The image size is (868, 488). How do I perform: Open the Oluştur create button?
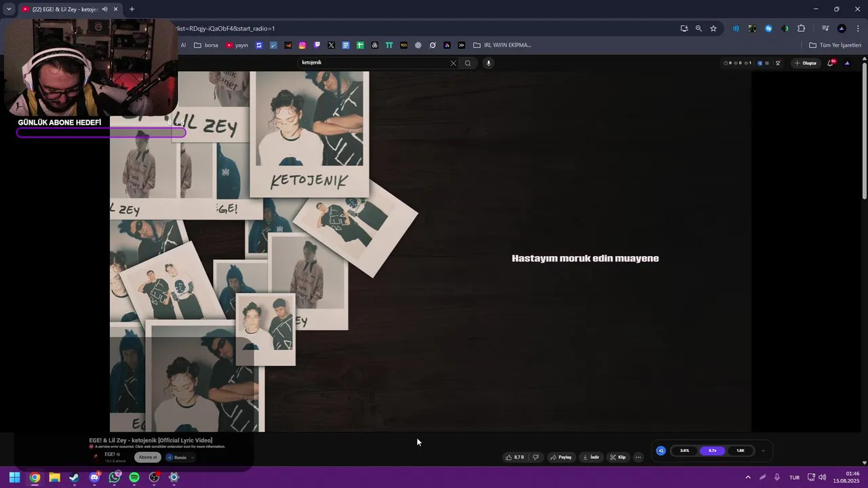pos(806,63)
